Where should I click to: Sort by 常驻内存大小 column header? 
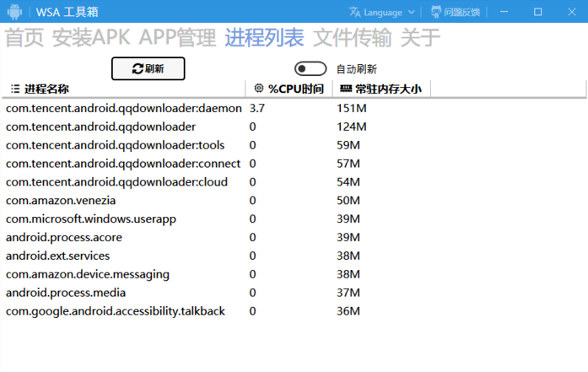tap(381, 89)
